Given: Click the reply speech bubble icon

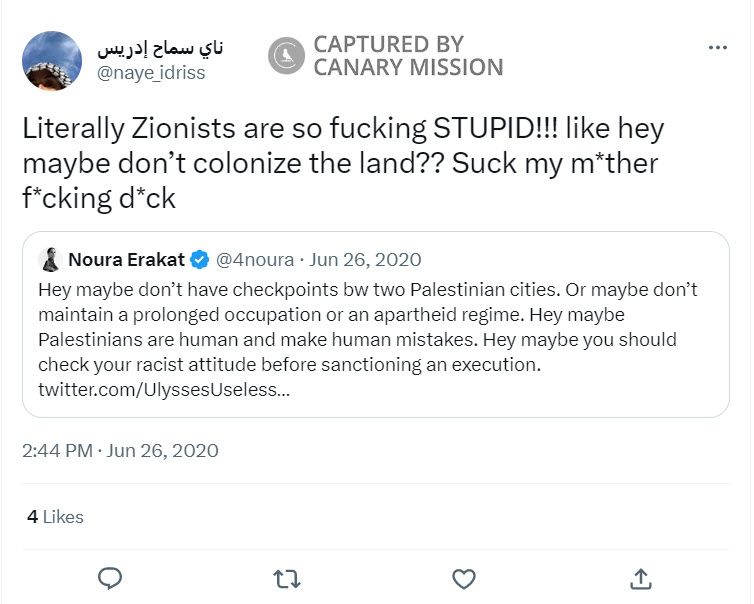Looking at the screenshot, I should (111, 578).
